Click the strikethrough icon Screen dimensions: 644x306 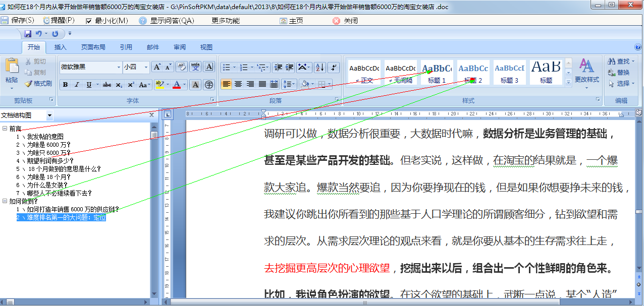pos(106,85)
